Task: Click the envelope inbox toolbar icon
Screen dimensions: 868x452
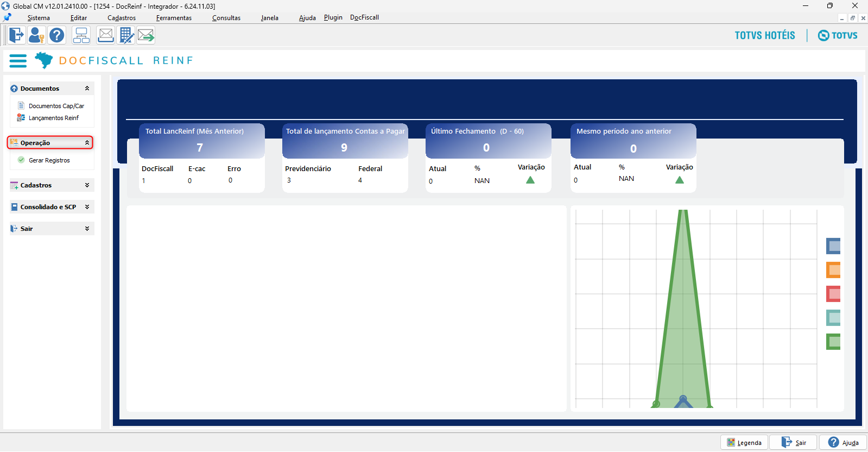Action: tap(106, 35)
